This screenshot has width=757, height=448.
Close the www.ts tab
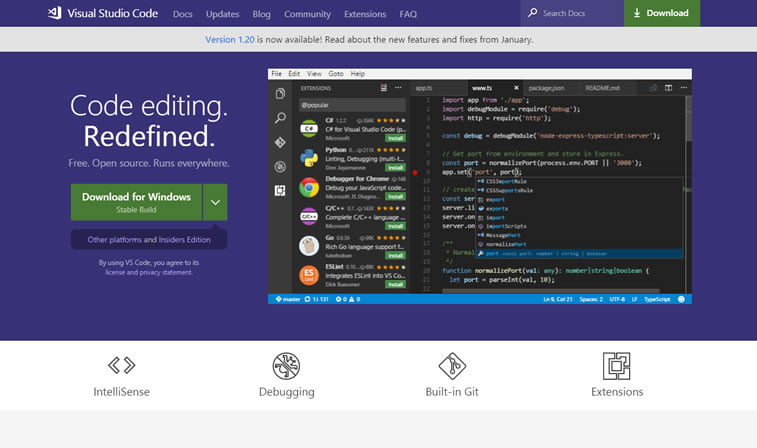point(516,88)
